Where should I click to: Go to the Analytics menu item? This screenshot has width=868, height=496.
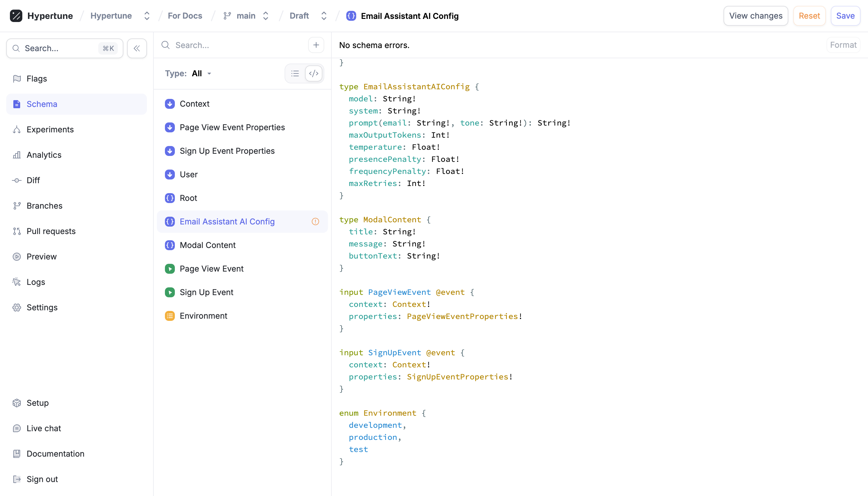click(x=44, y=155)
